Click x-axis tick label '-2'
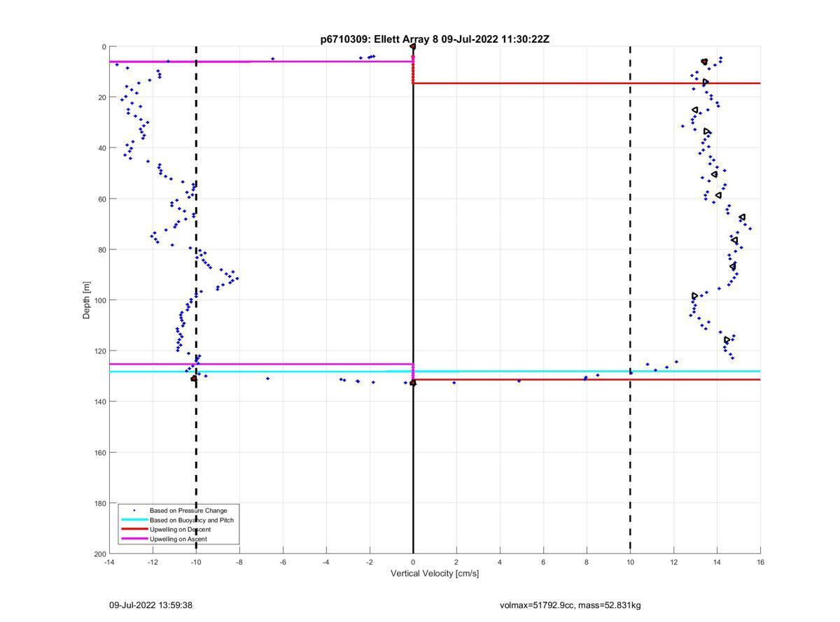This screenshot has width=840, height=622. (x=370, y=562)
